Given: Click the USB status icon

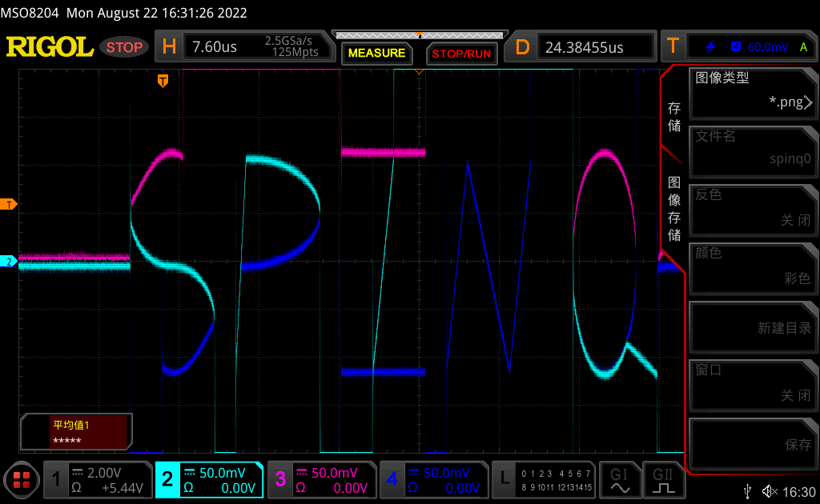Looking at the screenshot, I should click(746, 491).
